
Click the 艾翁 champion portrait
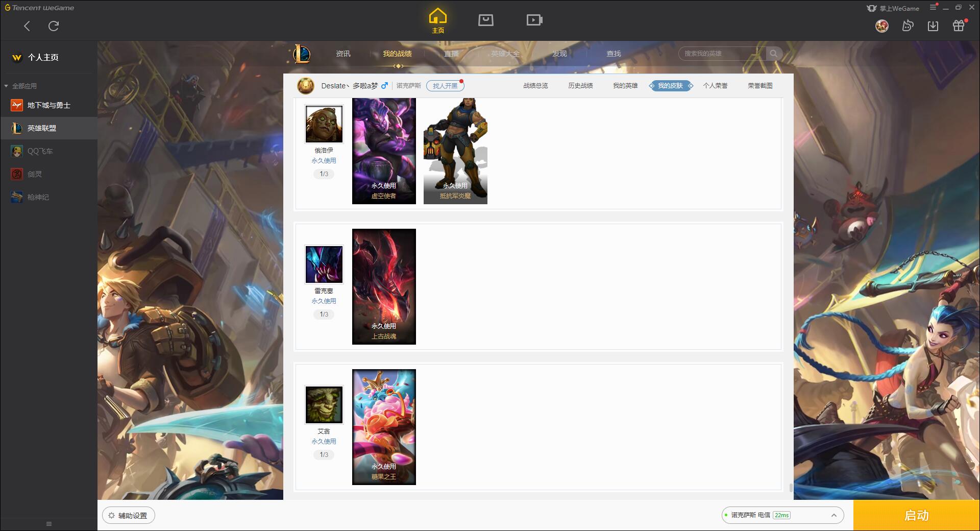click(x=324, y=405)
